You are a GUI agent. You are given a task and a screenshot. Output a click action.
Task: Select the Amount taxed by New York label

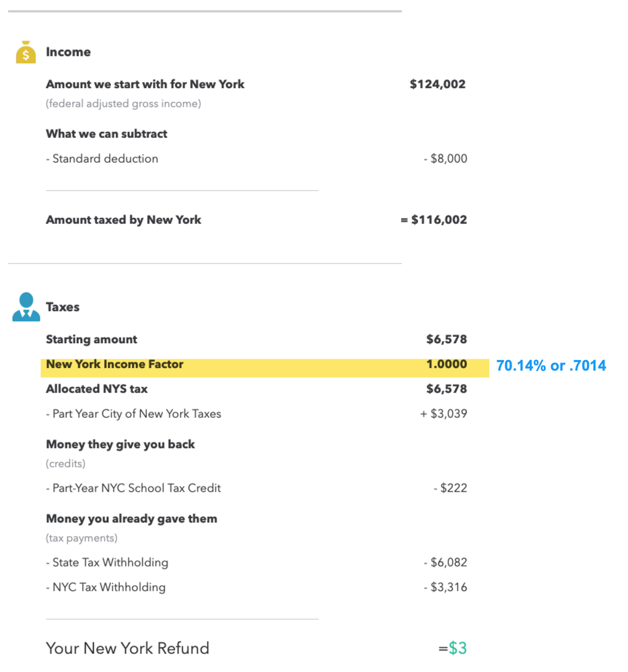pyautogui.click(x=123, y=219)
